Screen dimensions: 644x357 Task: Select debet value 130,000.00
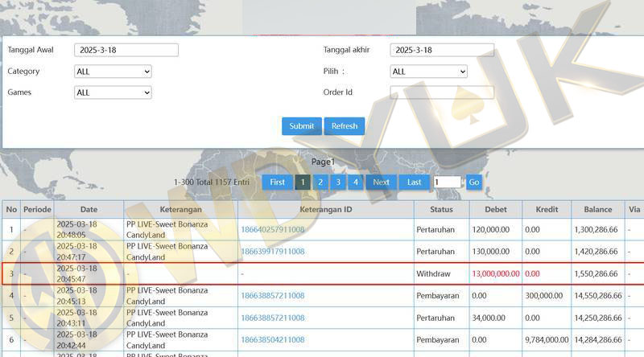click(491, 252)
